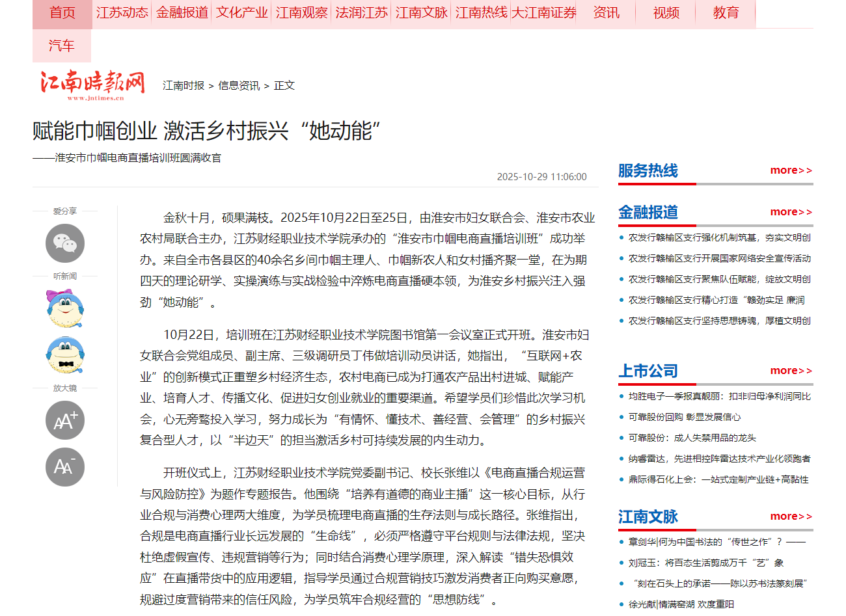Click the WeChat share icon
The image size is (846, 616).
(x=65, y=243)
